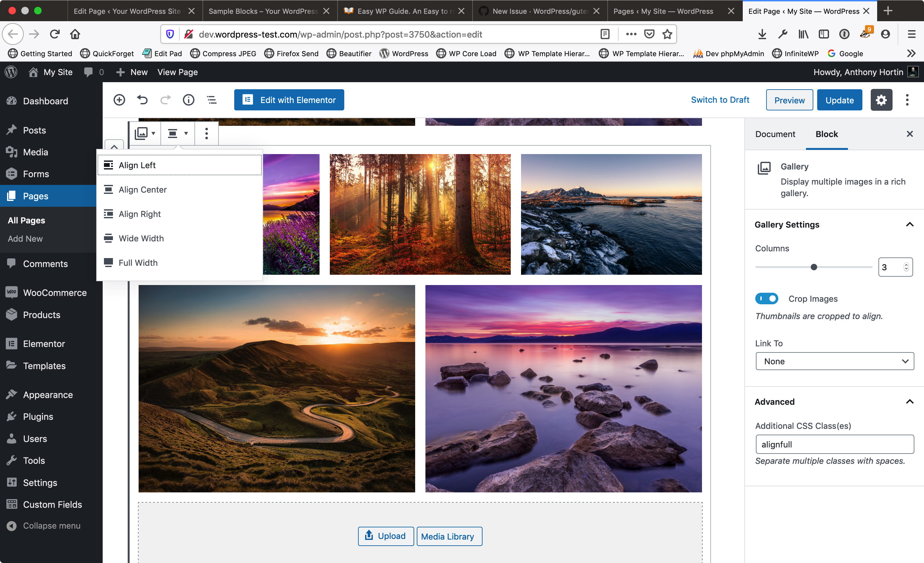Select Wide Width alignment

tap(180, 238)
